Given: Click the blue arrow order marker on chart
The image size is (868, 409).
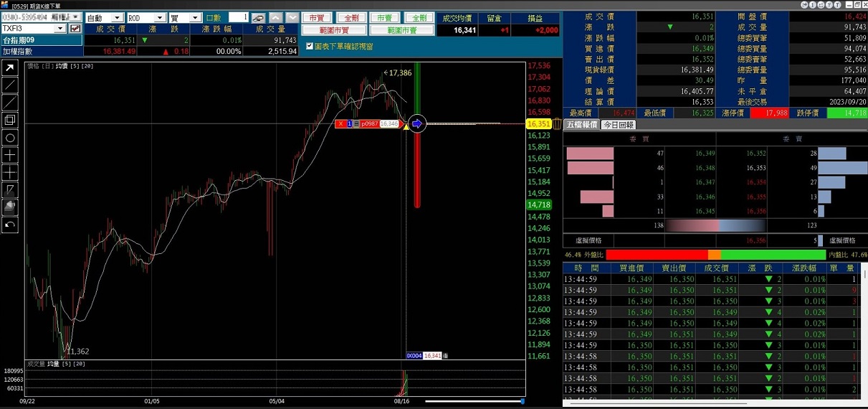Looking at the screenshot, I should [417, 124].
